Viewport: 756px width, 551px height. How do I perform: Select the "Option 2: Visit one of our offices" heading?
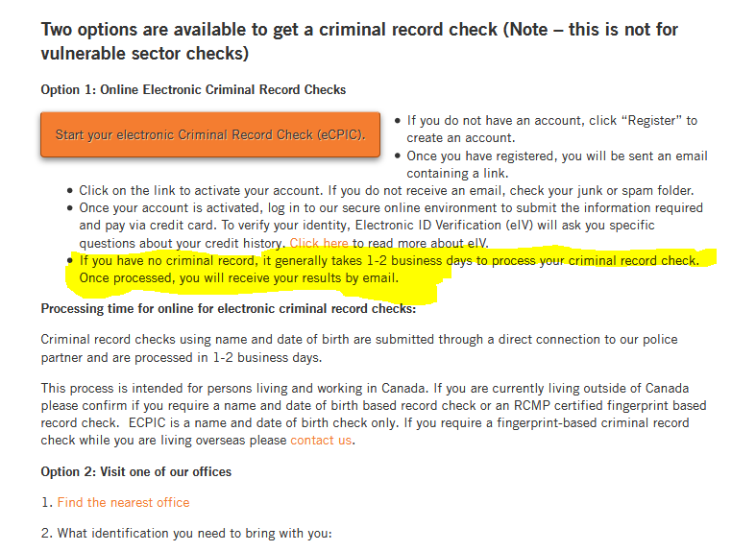[x=136, y=471]
